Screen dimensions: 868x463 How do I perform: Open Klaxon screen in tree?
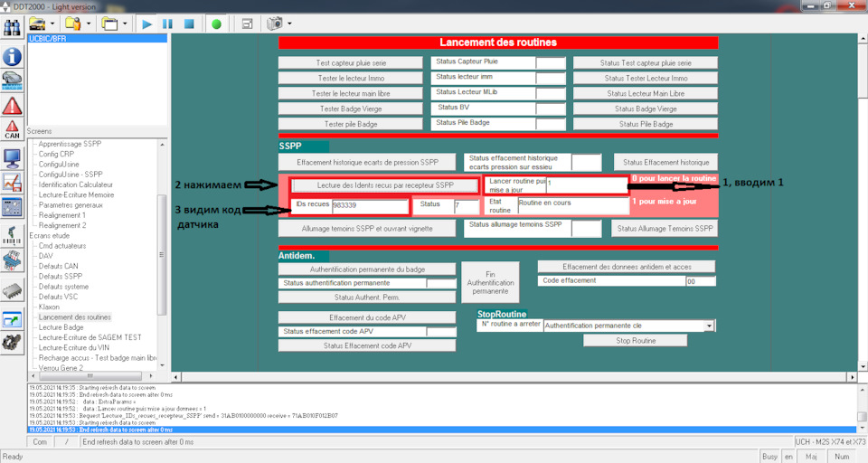[x=49, y=307]
